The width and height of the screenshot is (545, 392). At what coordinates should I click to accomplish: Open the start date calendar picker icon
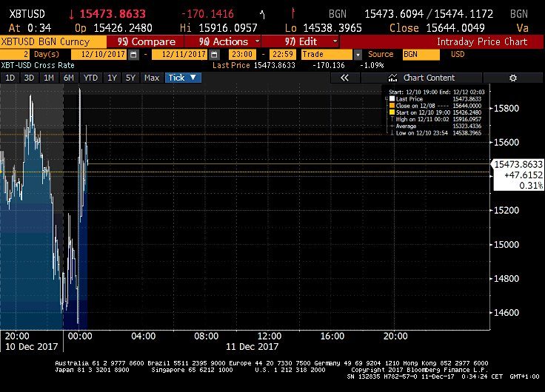click(x=133, y=55)
